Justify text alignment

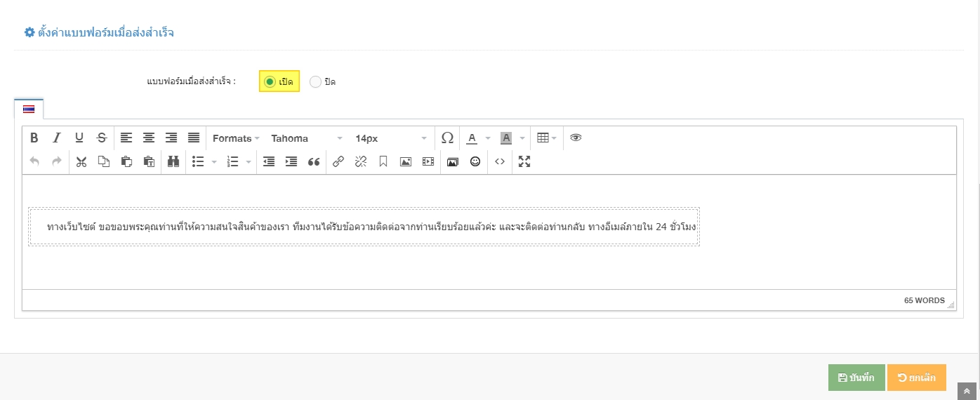194,138
